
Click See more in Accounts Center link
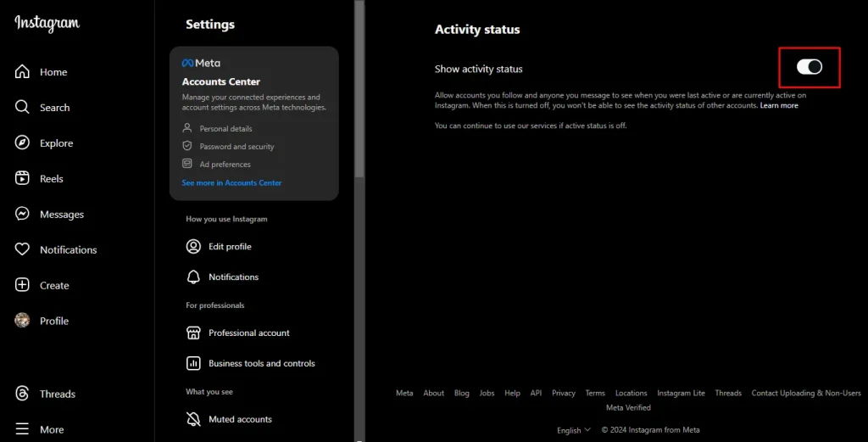point(231,182)
